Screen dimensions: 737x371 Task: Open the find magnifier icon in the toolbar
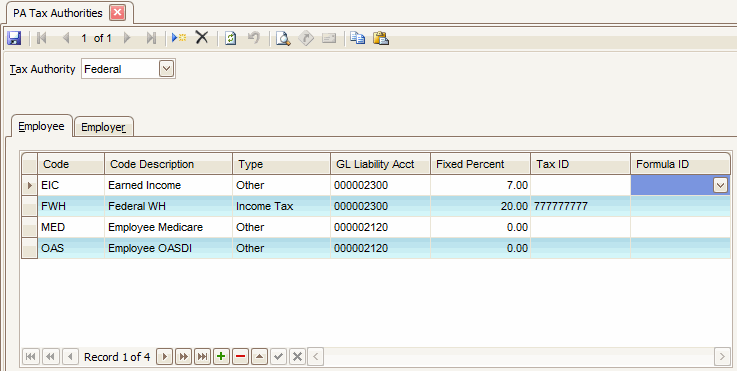pos(283,38)
